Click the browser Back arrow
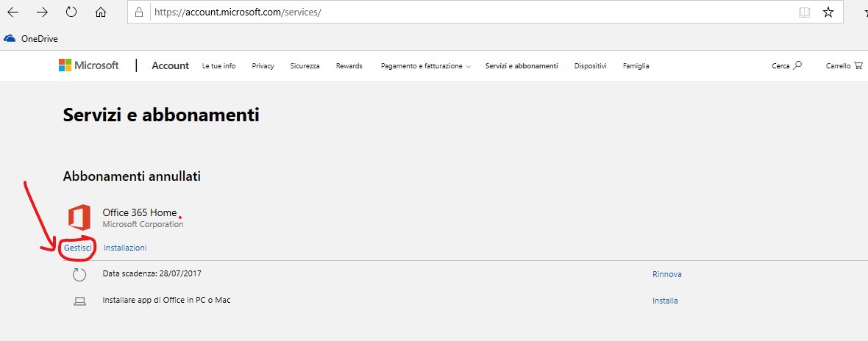Viewport: 868px width, 341px height. [x=13, y=12]
